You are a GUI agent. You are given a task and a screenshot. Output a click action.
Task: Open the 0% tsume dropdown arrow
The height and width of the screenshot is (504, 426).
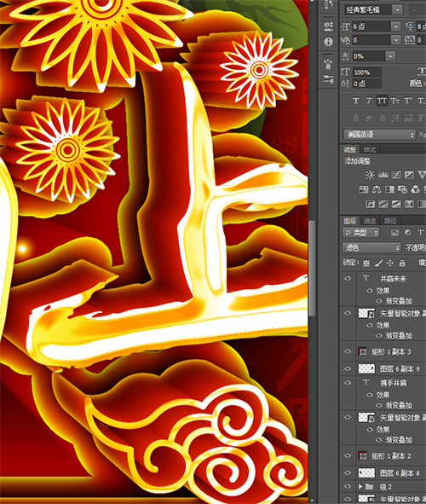click(390, 56)
